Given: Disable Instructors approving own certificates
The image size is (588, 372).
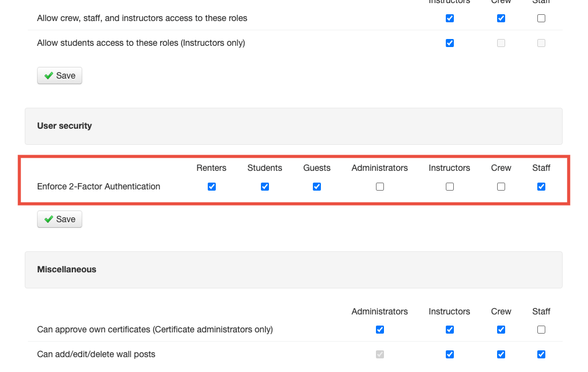Looking at the screenshot, I should 450,329.
